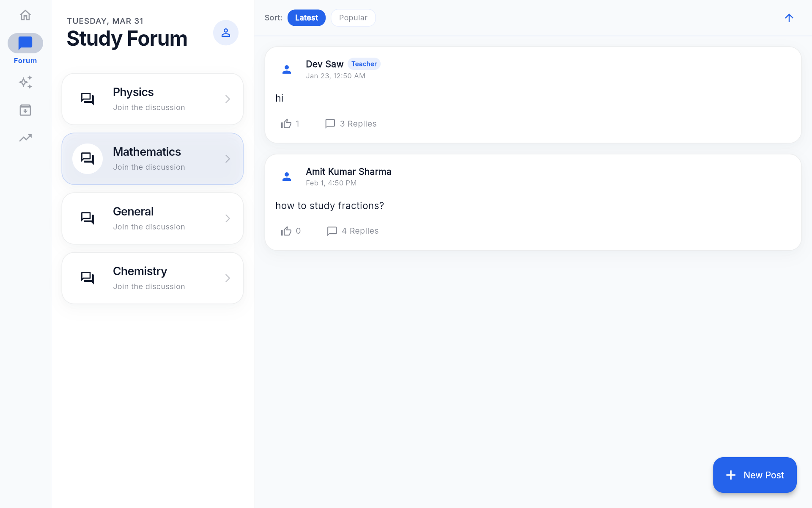This screenshot has height=508, width=812.
Task: Expand General with its chevron arrow
Action: [228, 218]
